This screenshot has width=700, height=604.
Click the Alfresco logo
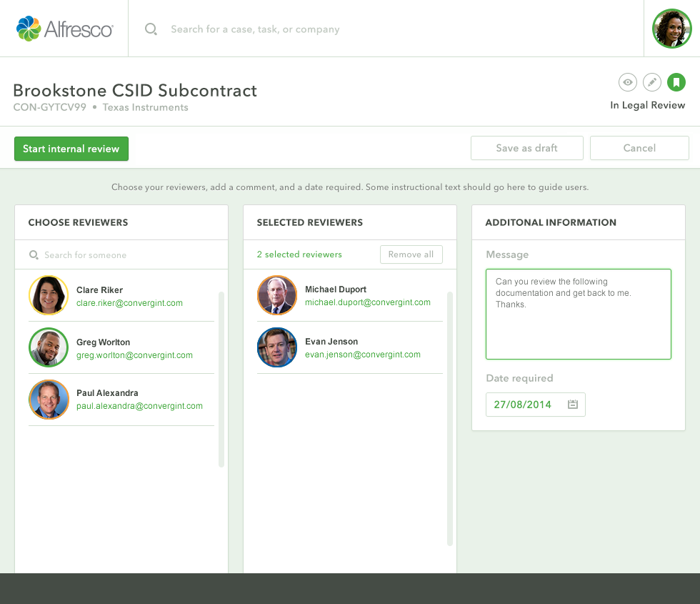[65, 29]
